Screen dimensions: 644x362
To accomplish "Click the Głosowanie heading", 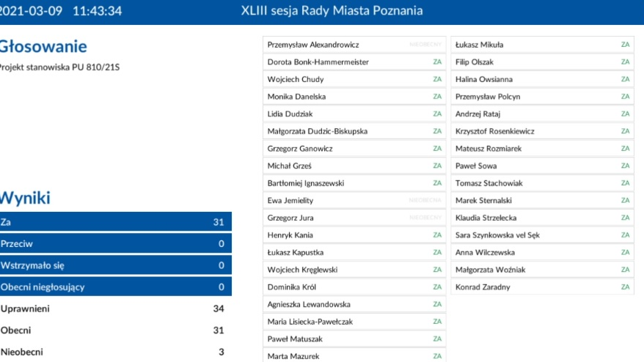I will [x=43, y=47].
